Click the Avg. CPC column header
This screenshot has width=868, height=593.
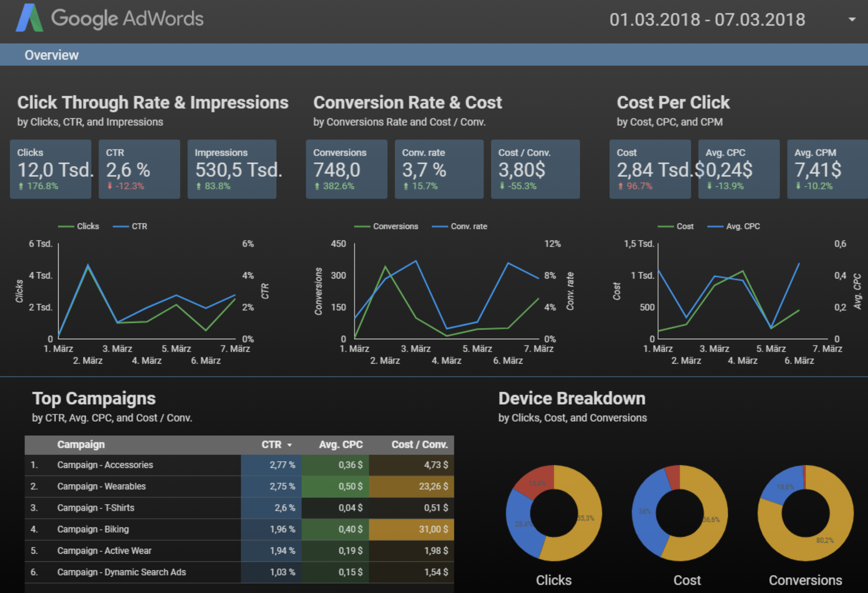pos(340,445)
